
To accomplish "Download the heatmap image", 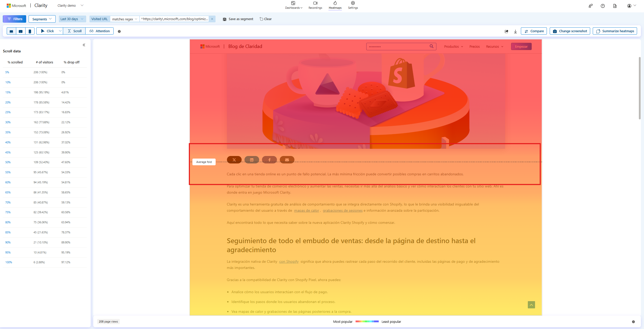I will pos(515,31).
